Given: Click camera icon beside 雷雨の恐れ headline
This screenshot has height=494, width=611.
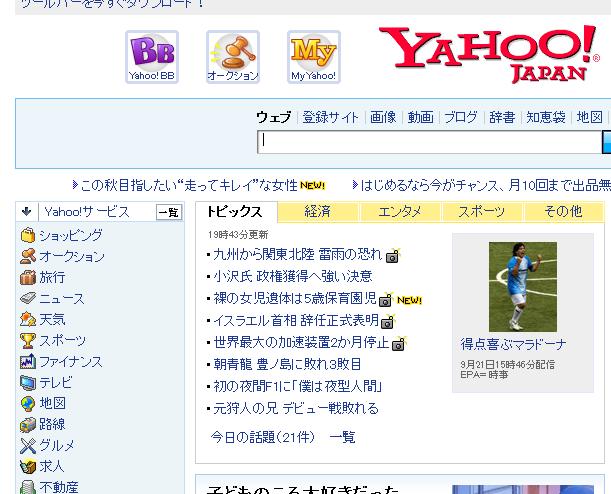Looking at the screenshot, I should 392,256.
